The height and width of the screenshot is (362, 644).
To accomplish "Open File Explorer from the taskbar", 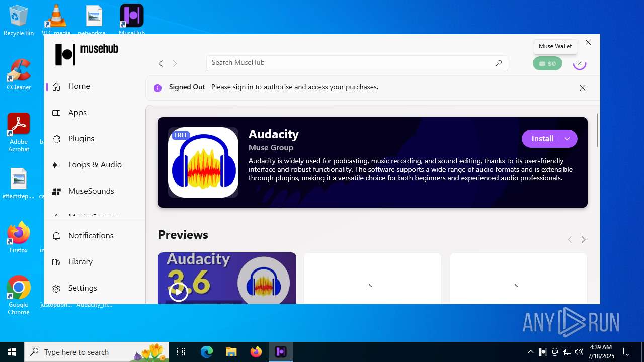I will (x=231, y=352).
